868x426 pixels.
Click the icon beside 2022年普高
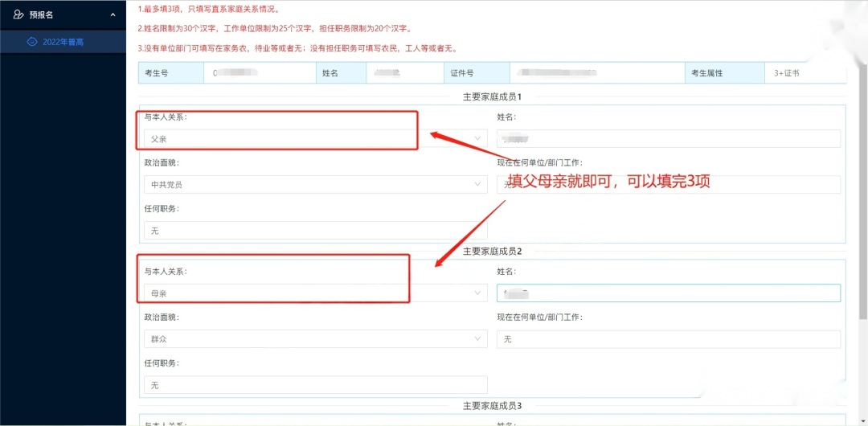coord(32,41)
